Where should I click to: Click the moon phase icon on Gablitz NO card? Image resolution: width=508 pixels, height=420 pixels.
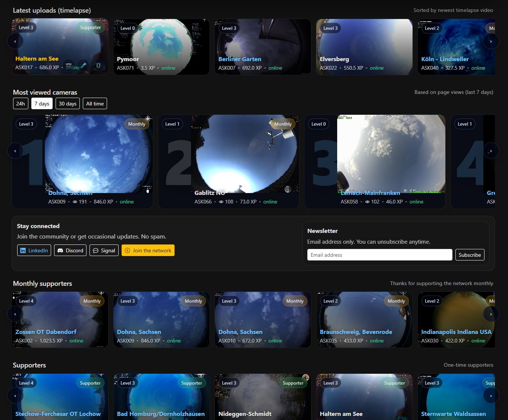(x=288, y=189)
